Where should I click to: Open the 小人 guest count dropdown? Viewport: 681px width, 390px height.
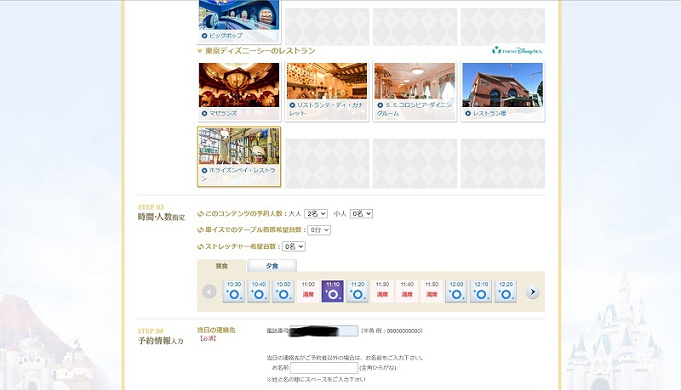(x=361, y=214)
